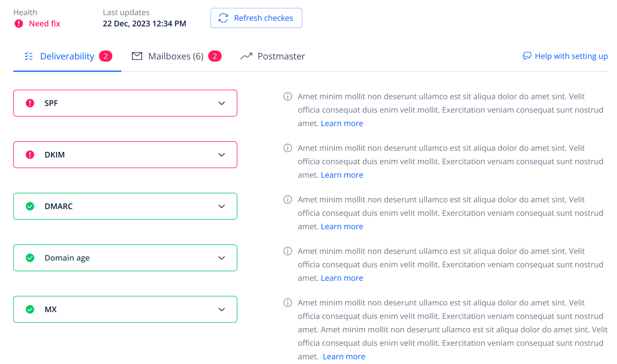Expand the MX row chevron
Screen dimensions: 617x364
[221, 309]
